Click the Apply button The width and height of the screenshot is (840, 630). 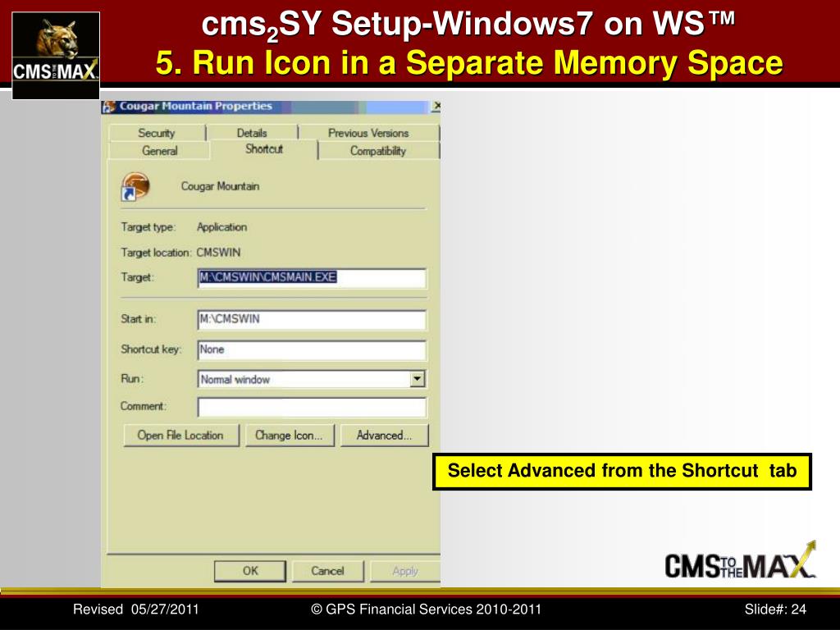point(405,571)
